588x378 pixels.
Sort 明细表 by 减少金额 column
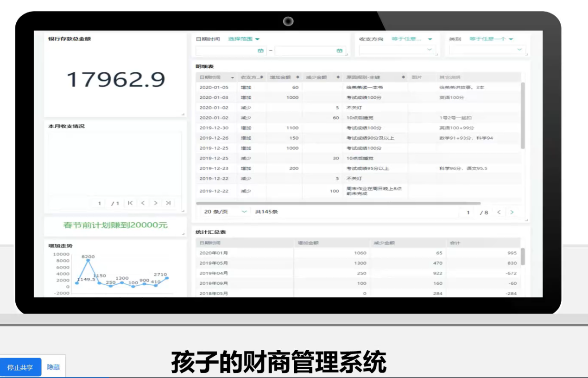point(339,77)
